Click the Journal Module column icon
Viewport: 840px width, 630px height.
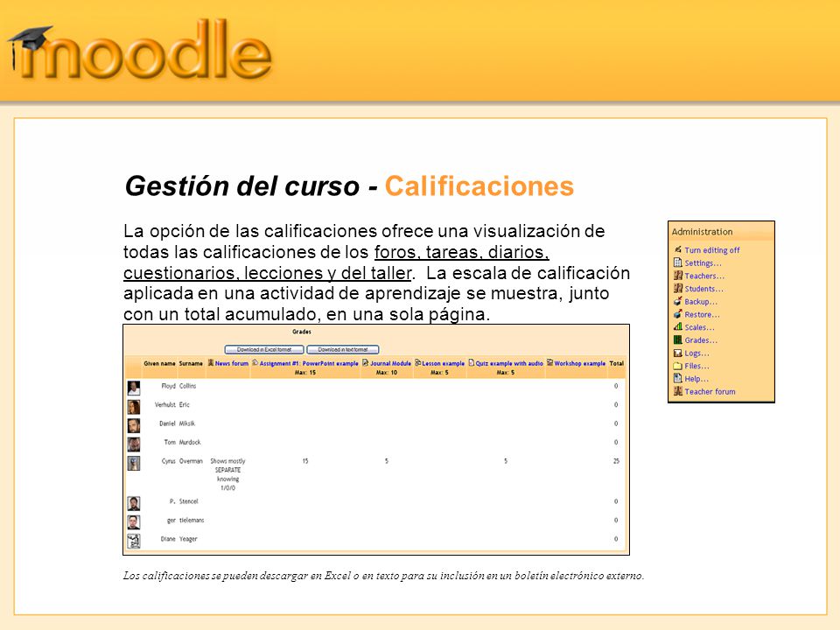366,362
